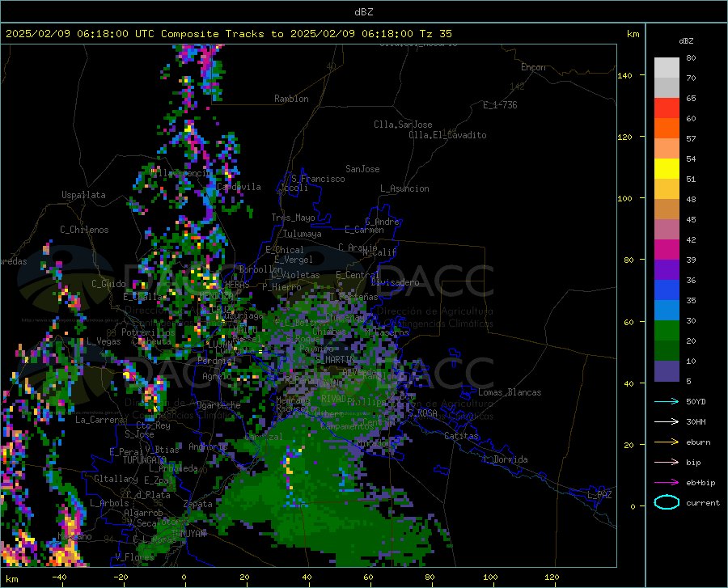728x588 pixels.
Task: Click the cyan 'current' ellipse legend icon
Action: coord(667,502)
